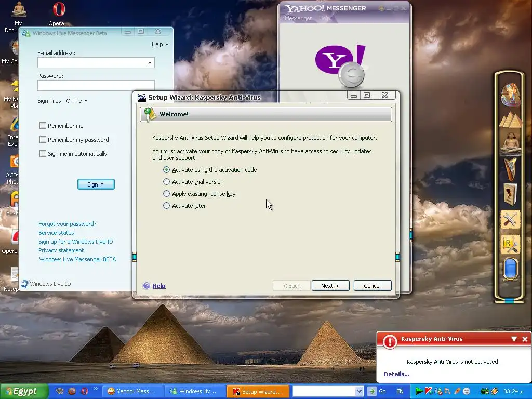This screenshot has width=532, height=399.
Task: Open the Service status link
Action: [x=56, y=233]
